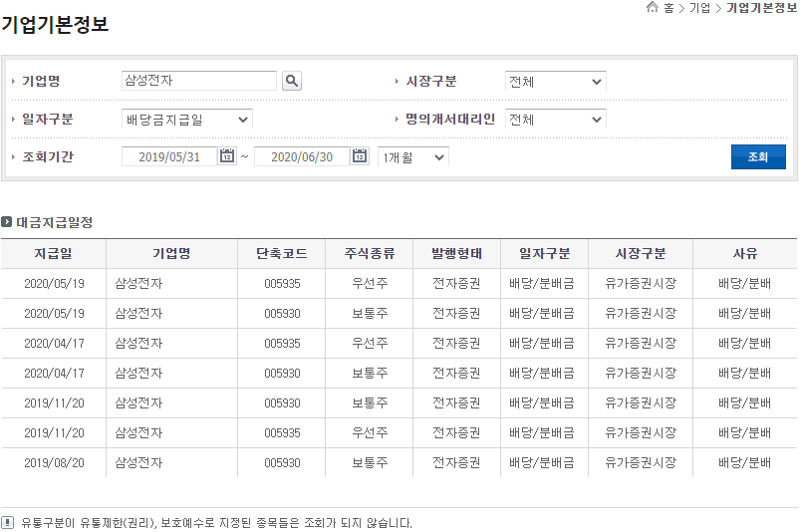The width and height of the screenshot is (800, 532).
Task: Select 삼성전자 in the 2020/05/19 보통주 row
Action: pyautogui.click(x=138, y=313)
